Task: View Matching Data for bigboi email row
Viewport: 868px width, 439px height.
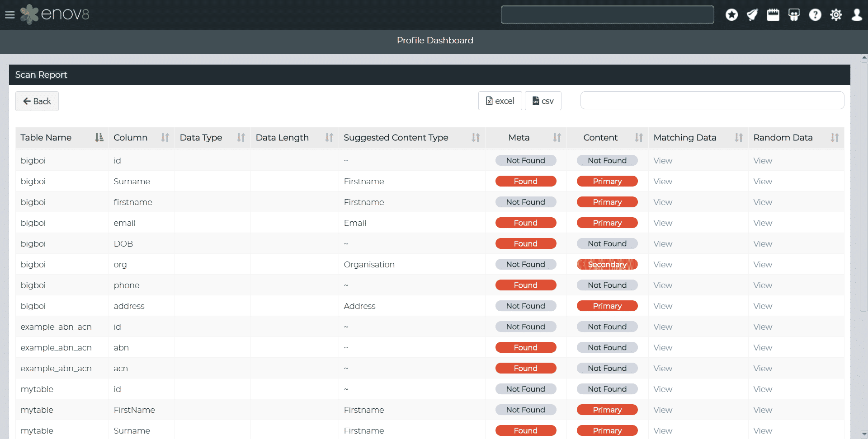Action: click(x=663, y=223)
